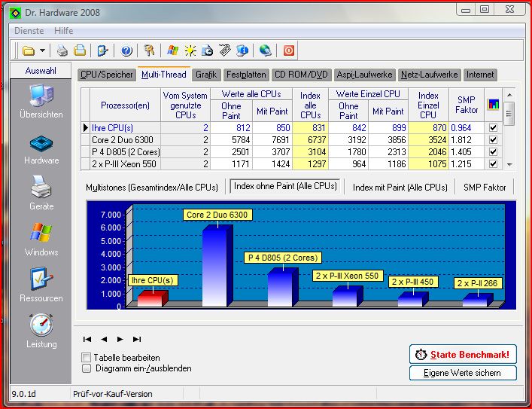Enable the Tabelle bearbeiten checkbox
This screenshot has height=409, width=532.
87,357
